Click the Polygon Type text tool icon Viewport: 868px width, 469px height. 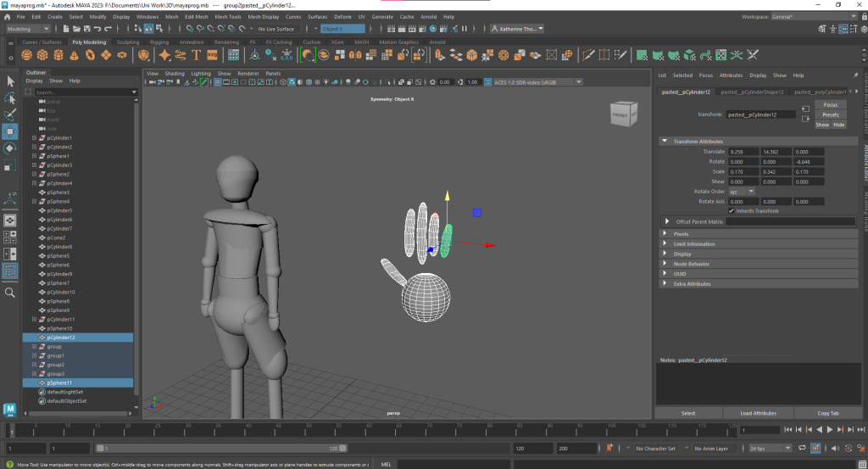(196, 55)
